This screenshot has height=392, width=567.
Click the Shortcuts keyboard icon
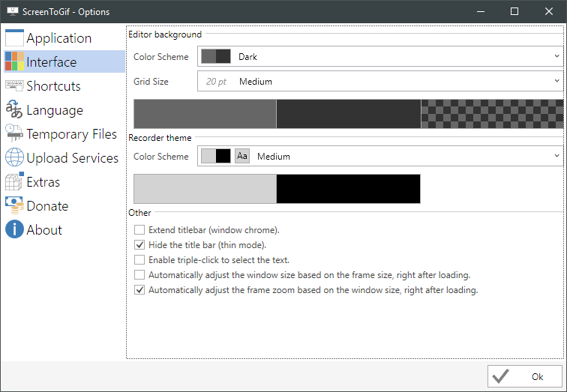point(14,85)
